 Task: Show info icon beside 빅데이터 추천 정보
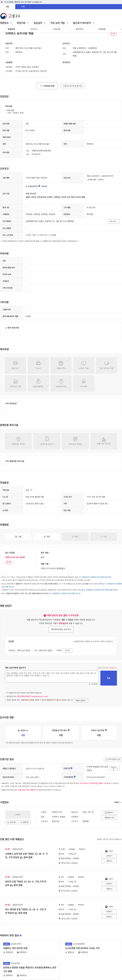[x=20, y=935]
